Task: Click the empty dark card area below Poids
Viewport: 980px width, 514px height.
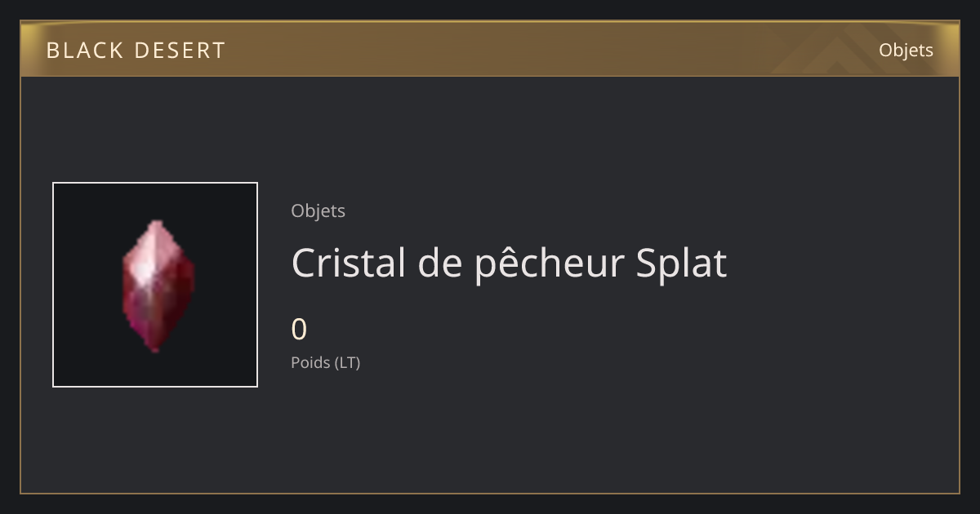Action: 572,432
